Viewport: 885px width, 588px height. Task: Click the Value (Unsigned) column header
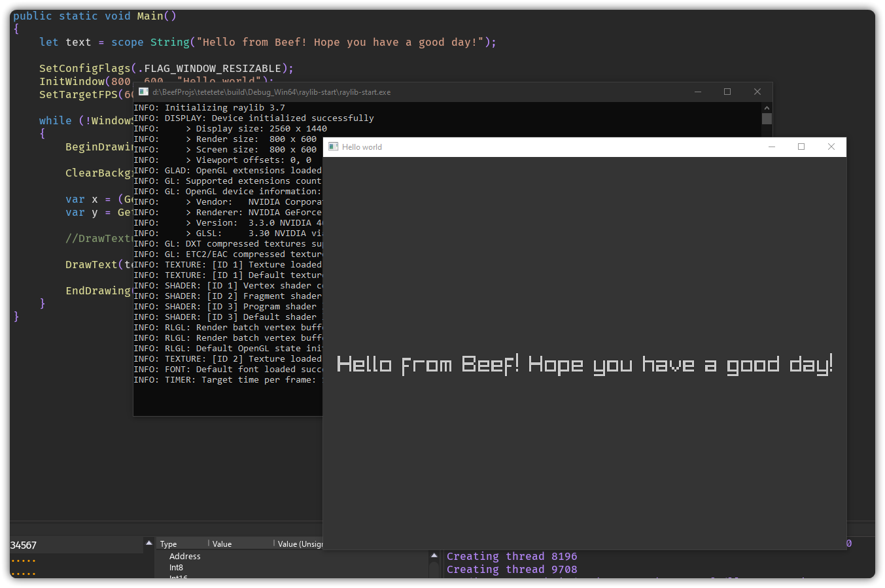(300, 544)
